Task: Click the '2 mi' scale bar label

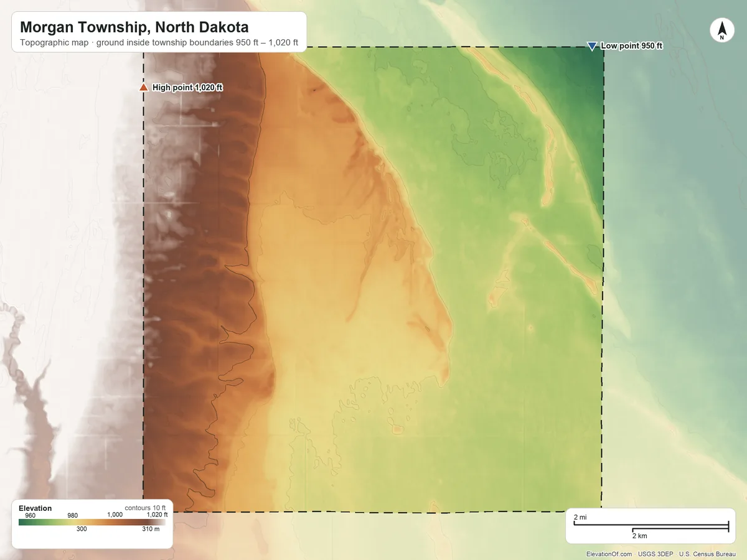Action: point(580,518)
